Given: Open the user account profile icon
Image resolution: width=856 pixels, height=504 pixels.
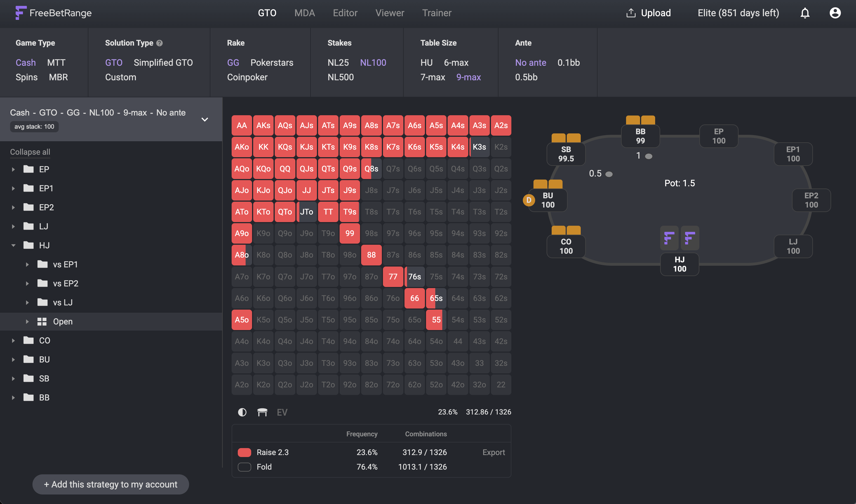Looking at the screenshot, I should pos(835,13).
